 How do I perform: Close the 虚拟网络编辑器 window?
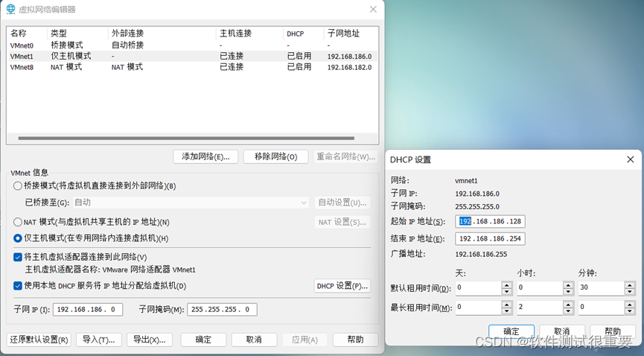373,9
